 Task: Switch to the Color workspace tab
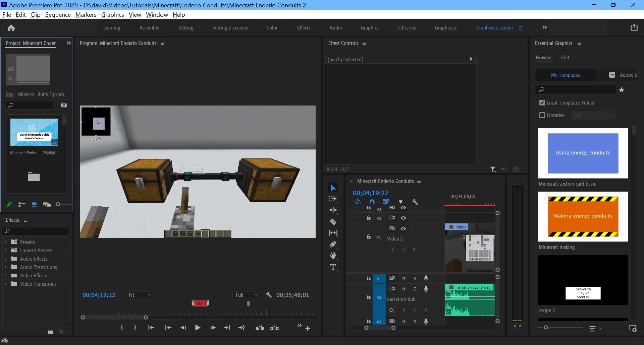pyautogui.click(x=272, y=28)
